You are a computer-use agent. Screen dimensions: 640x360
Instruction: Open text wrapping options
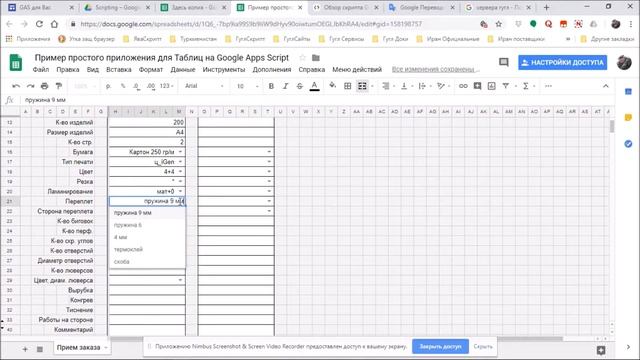click(422, 86)
